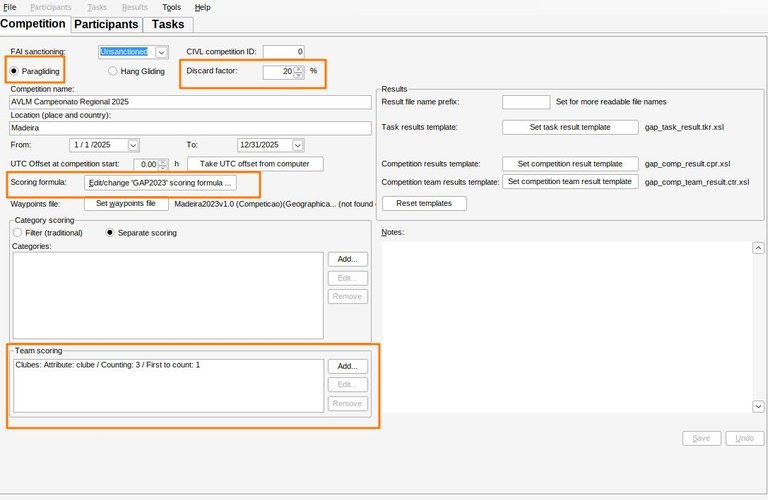The height and width of the screenshot is (500, 768).
Task: Click the Set waypoints file button
Action: 125,203
